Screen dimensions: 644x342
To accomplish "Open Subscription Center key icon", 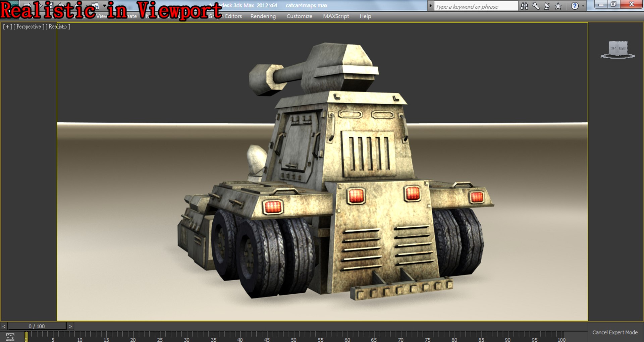I will (x=536, y=6).
